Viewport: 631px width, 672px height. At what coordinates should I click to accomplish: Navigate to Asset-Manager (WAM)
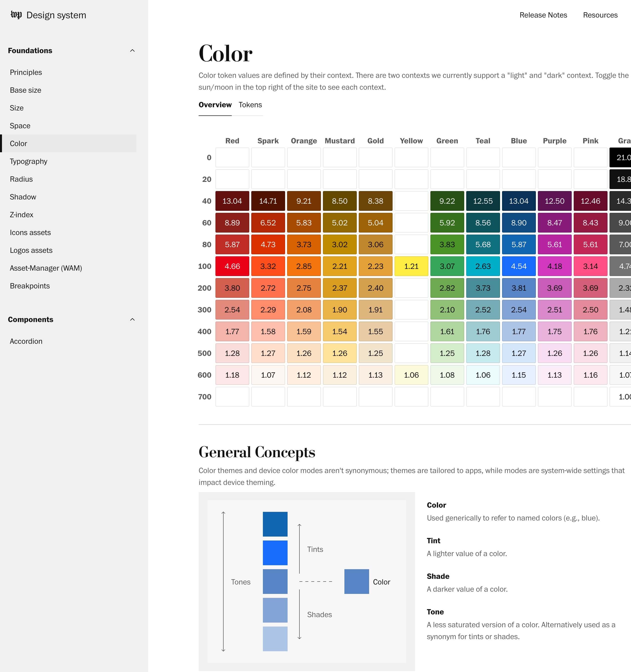pos(46,268)
